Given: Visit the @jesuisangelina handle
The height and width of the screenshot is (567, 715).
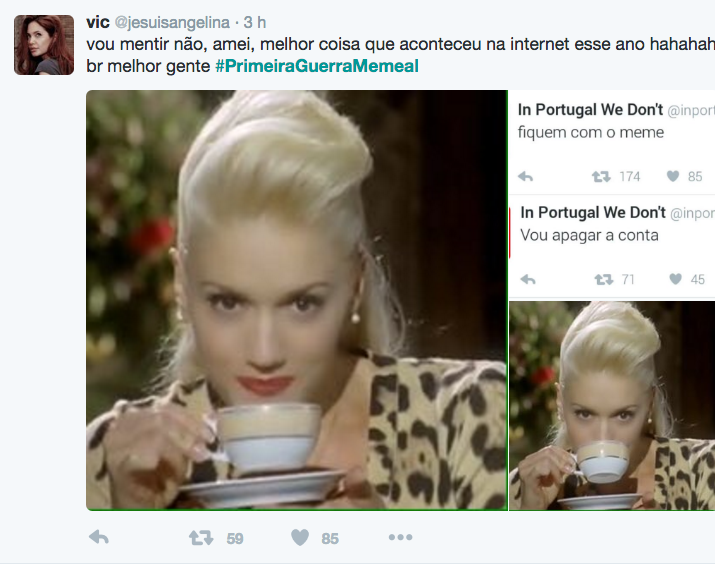Looking at the screenshot, I should pyautogui.click(x=172, y=22).
